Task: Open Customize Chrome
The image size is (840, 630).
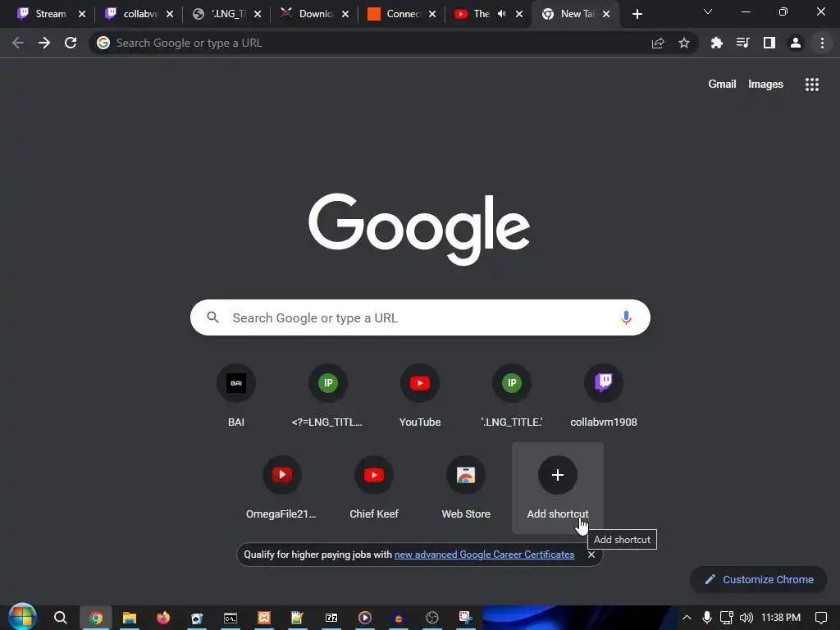Action: [759, 580]
